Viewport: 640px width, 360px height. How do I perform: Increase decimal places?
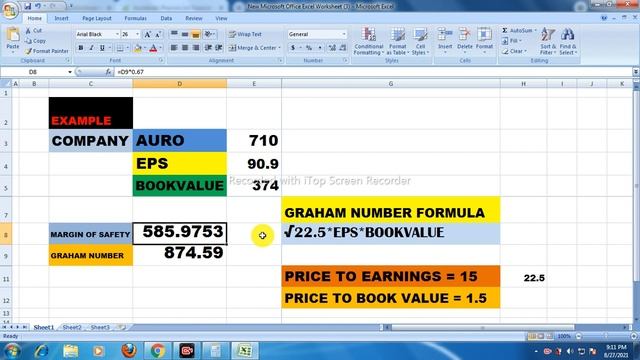(x=332, y=48)
